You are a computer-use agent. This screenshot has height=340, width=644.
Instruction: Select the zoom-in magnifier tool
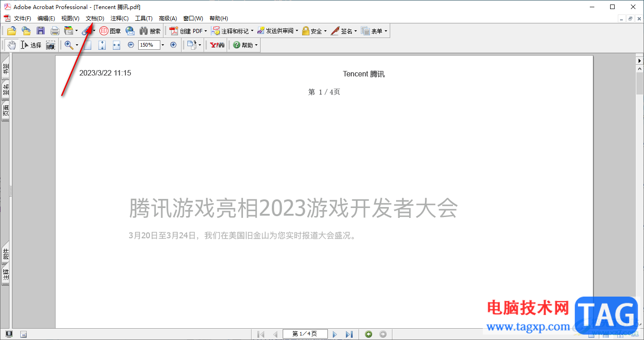(x=69, y=45)
